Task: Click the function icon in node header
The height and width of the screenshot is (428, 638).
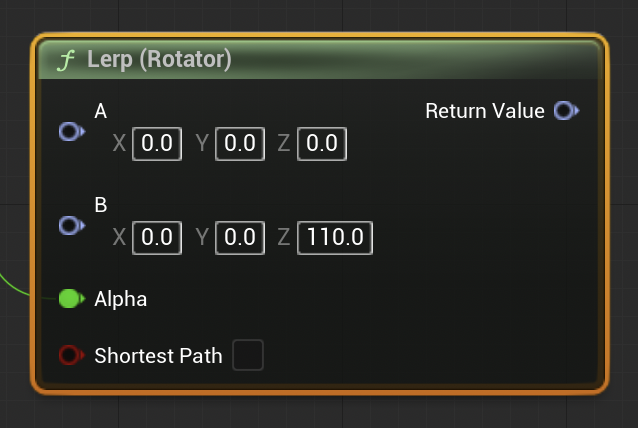Action: pos(67,60)
